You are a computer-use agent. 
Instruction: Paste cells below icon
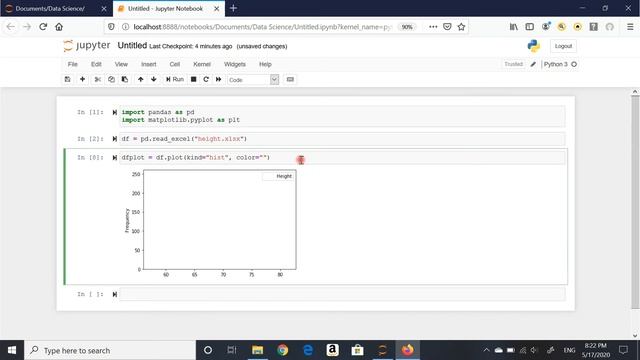click(125, 79)
